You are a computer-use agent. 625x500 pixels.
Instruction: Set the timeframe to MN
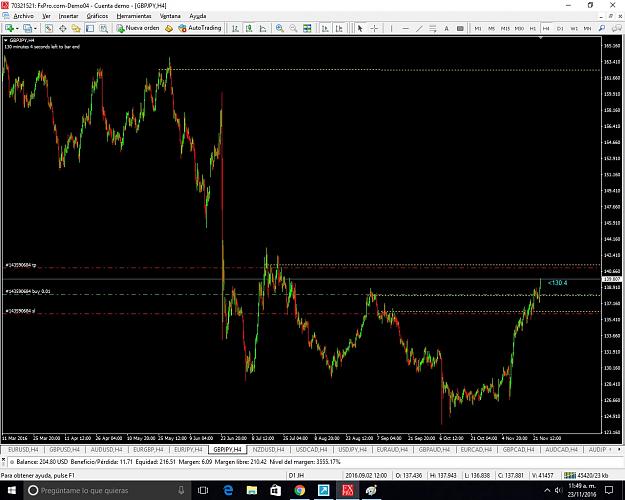point(588,28)
